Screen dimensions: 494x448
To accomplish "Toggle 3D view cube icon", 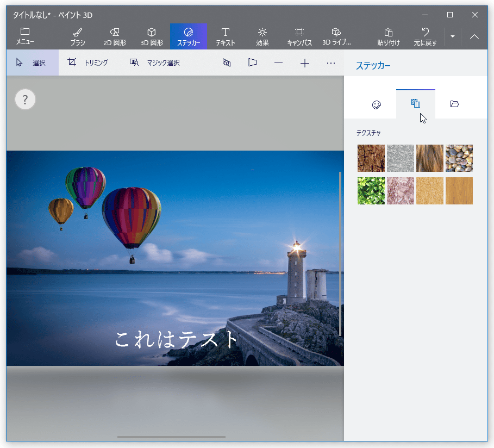I will (227, 63).
